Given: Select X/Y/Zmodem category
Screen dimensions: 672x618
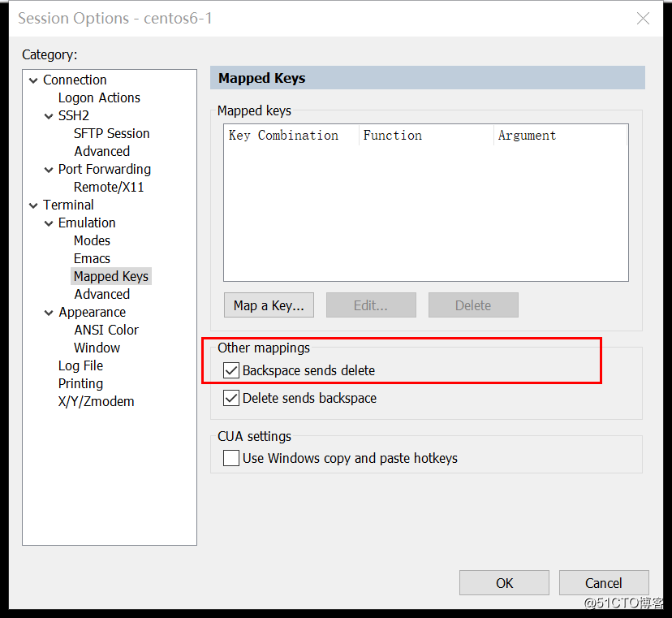Looking at the screenshot, I should 96,401.
